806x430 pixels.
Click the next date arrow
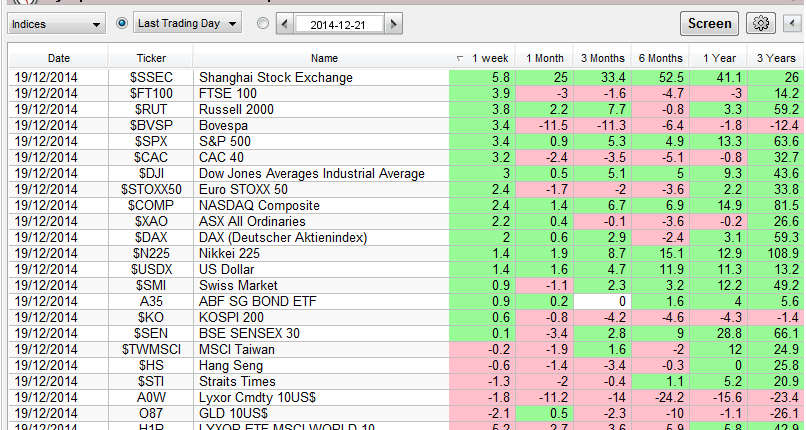pyautogui.click(x=395, y=23)
